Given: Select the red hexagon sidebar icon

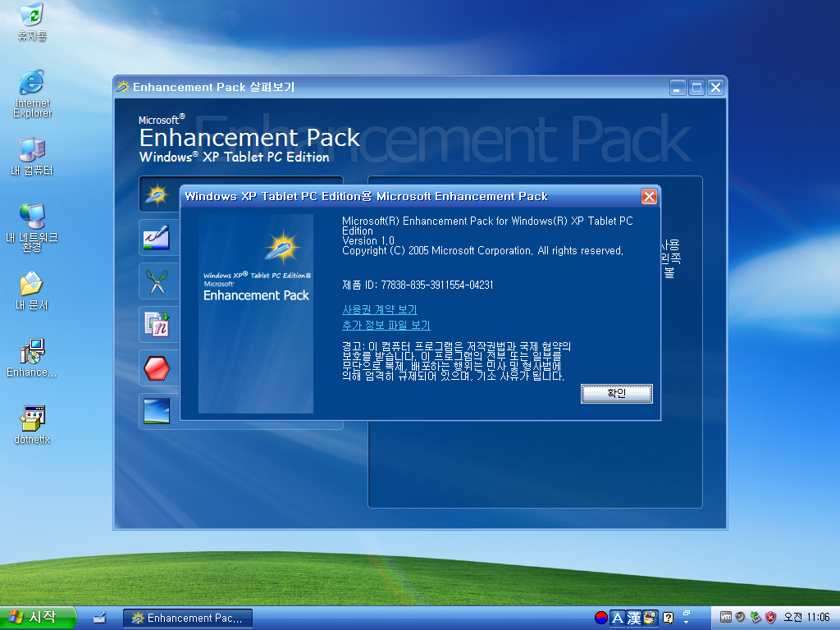Looking at the screenshot, I should tap(157, 368).
